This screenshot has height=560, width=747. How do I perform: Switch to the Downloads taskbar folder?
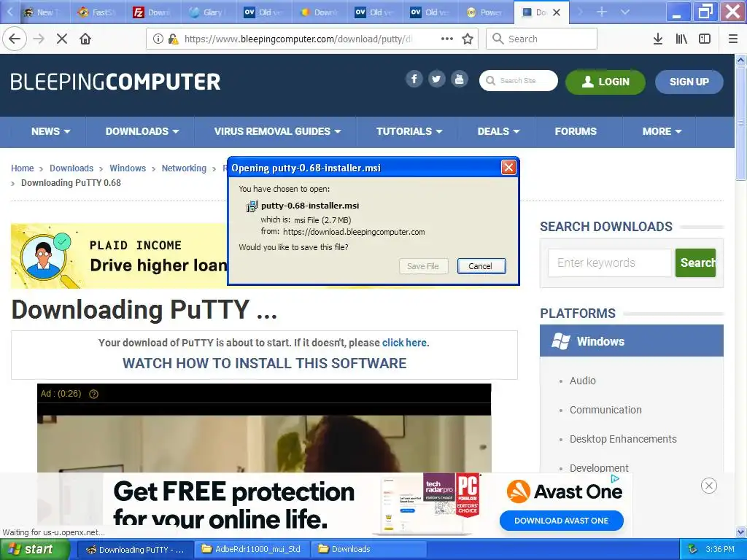click(368, 550)
